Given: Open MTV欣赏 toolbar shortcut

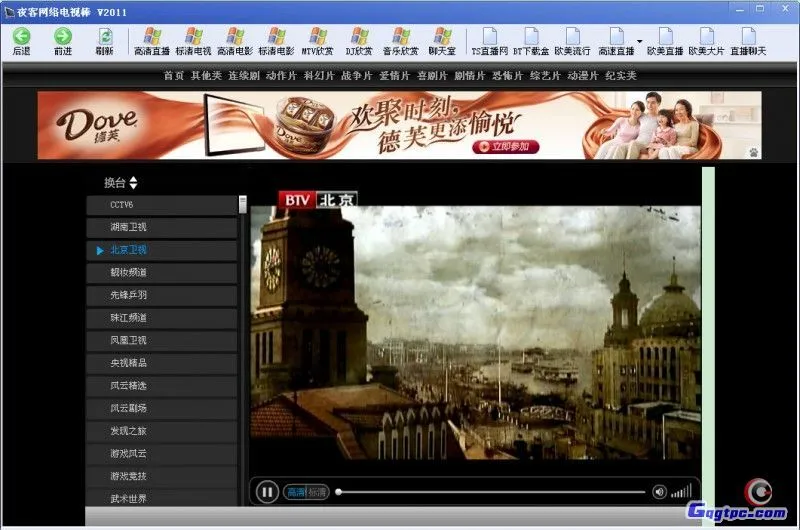Looking at the screenshot, I should 317,41.
